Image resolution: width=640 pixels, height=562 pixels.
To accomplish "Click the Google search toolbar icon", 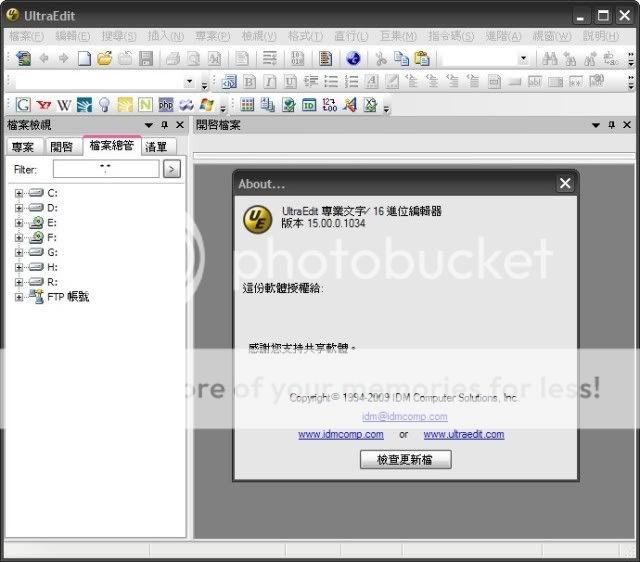I will tap(23, 104).
